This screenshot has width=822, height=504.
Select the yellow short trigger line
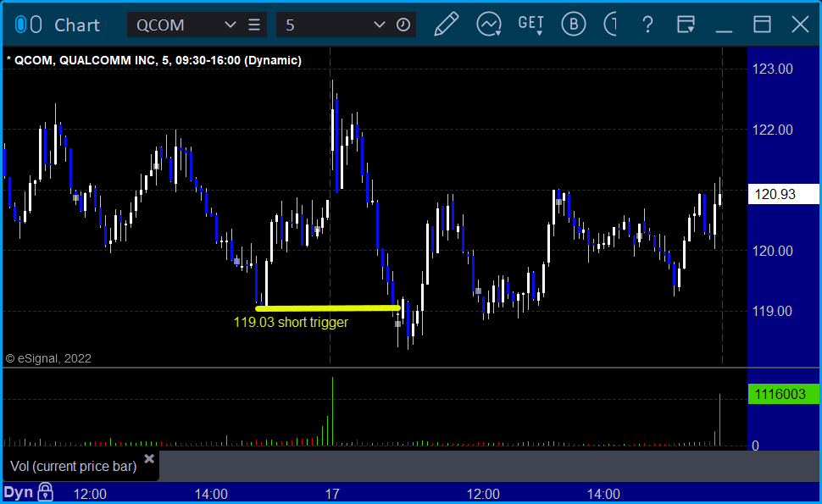pos(328,308)
